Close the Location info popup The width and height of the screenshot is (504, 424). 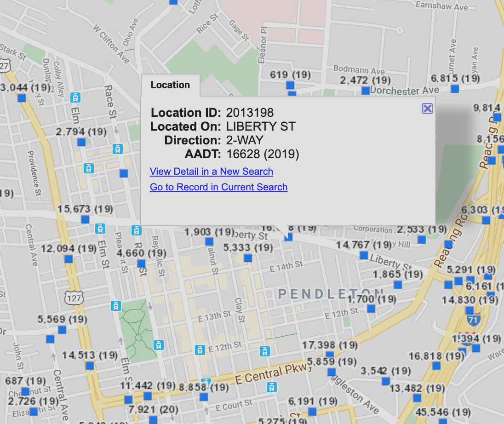428,109
